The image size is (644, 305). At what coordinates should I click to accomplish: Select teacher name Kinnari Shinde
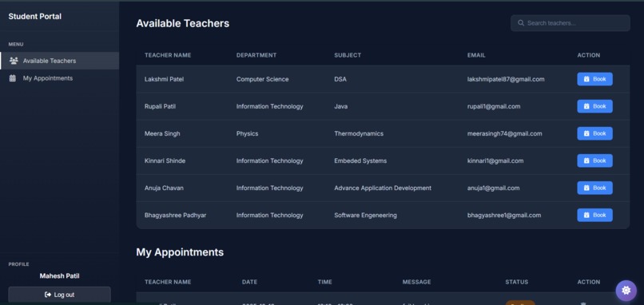[x=165, y=160]
